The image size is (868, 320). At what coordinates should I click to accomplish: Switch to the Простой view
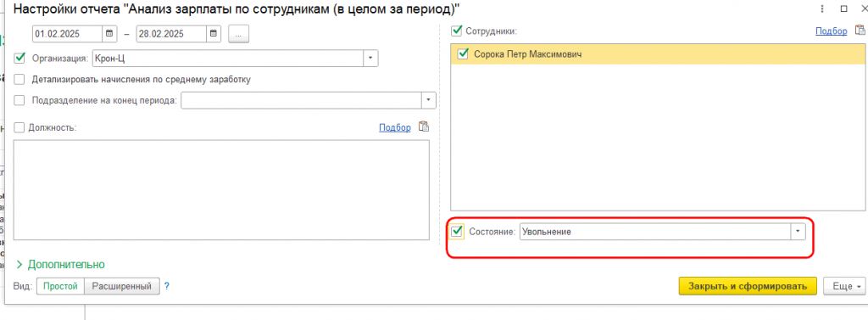click(60, 286)
